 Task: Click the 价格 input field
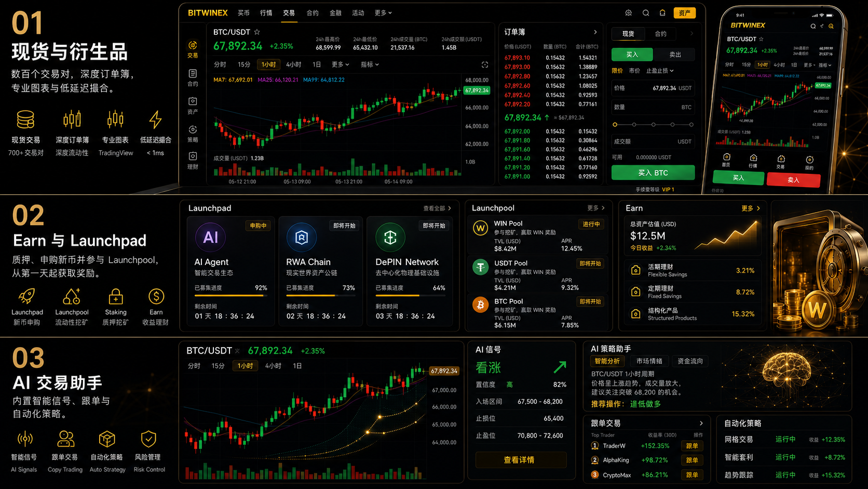tap(653, 88)
